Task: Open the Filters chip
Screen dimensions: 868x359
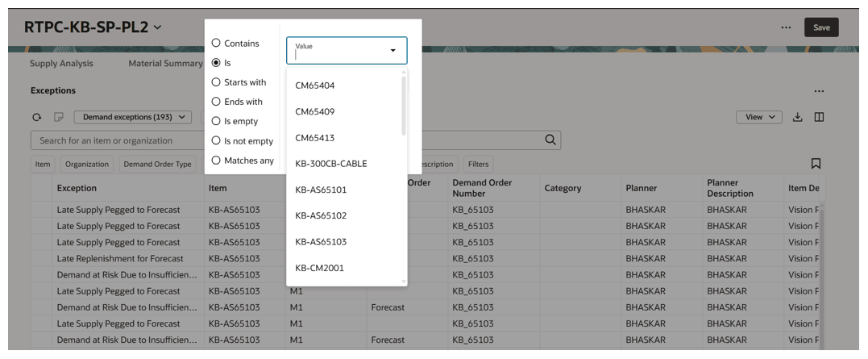Action: (478, 164)
